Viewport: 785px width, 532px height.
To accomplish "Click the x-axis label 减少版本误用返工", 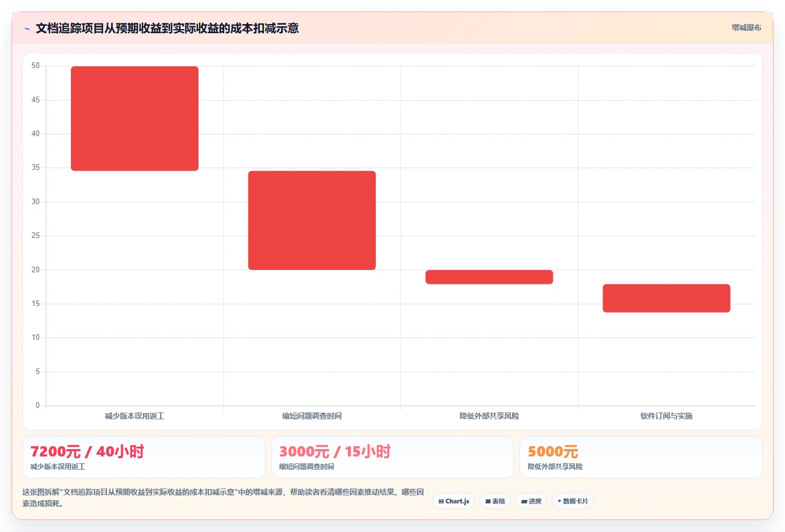I will coord(134,416).
